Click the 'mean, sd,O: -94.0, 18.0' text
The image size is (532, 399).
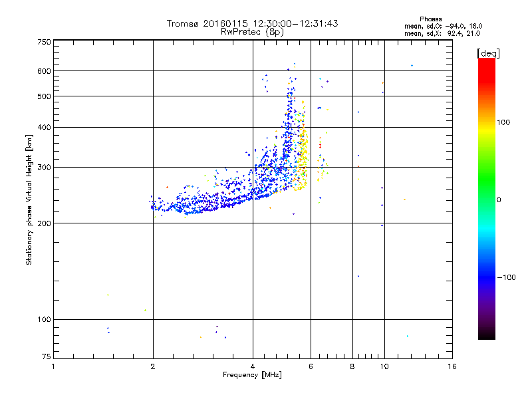point(443,26)
